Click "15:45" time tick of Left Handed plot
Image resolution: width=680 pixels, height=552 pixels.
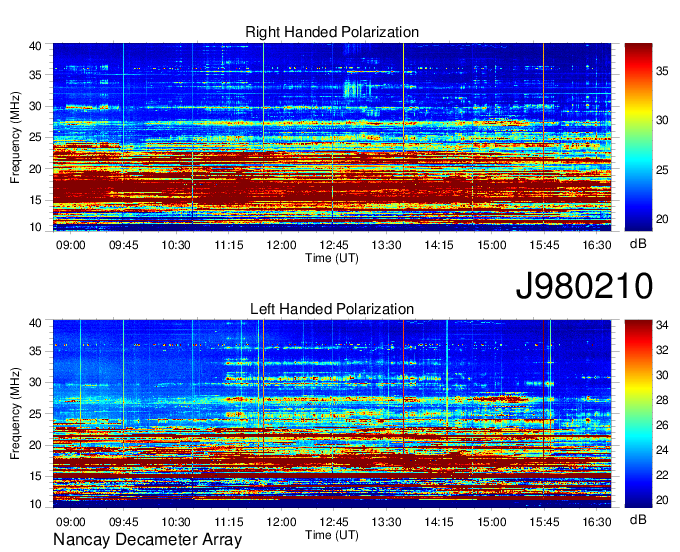point(544,522)
